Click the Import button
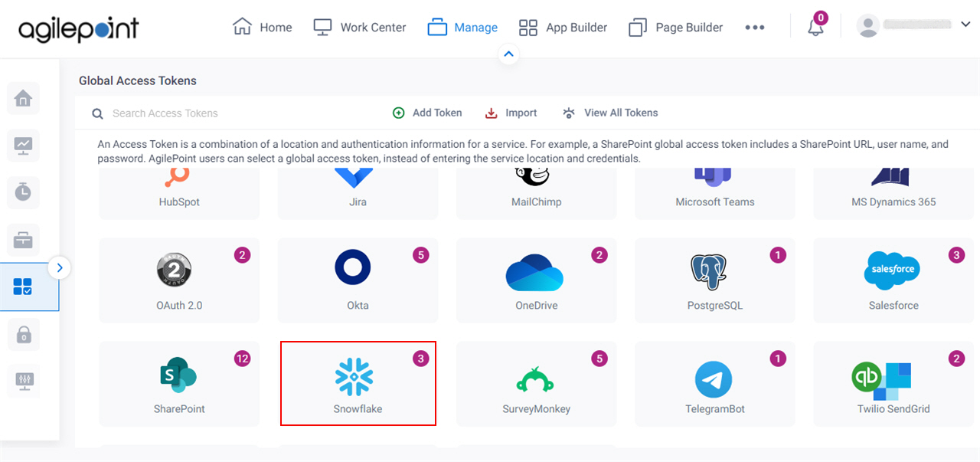 tap(511, 113)
